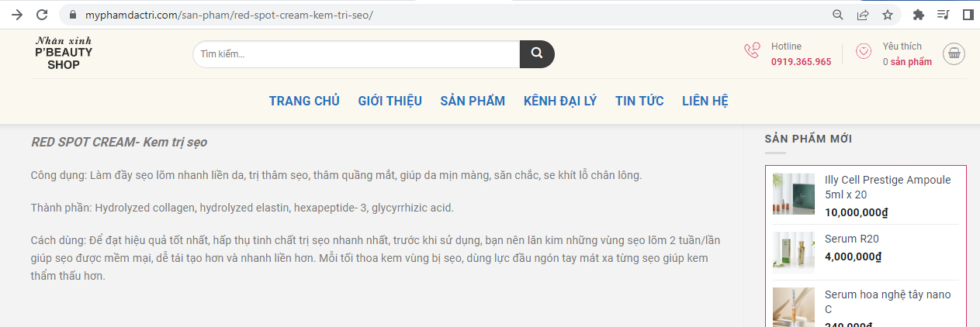Open the LIÊN HỆ contact page
This screenshot has height=327, width=980.
coord(705,101)
